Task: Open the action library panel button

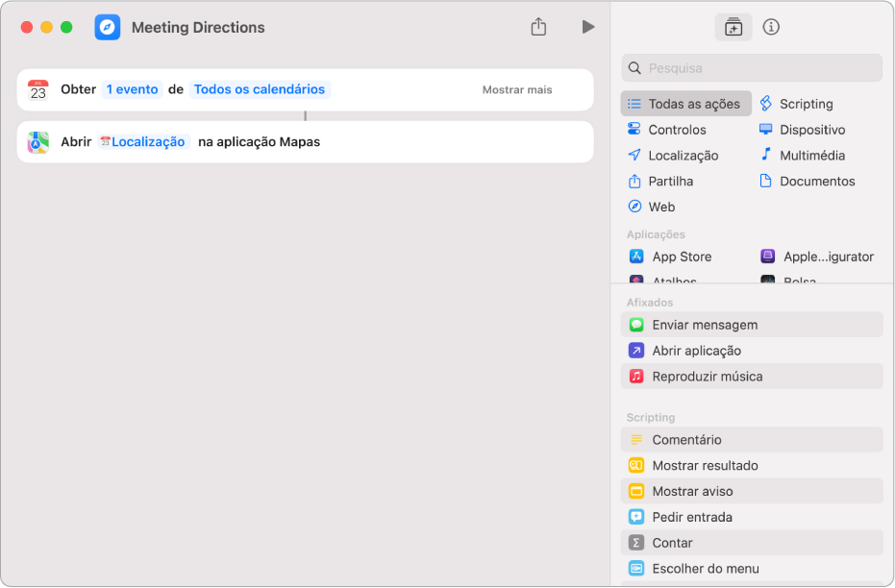Action: tap(733, 27)
